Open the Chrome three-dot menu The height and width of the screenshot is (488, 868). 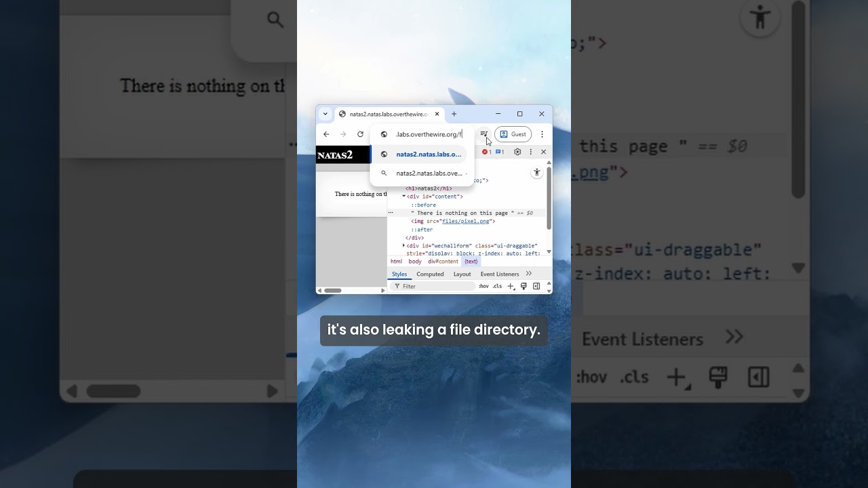[542, 134]
